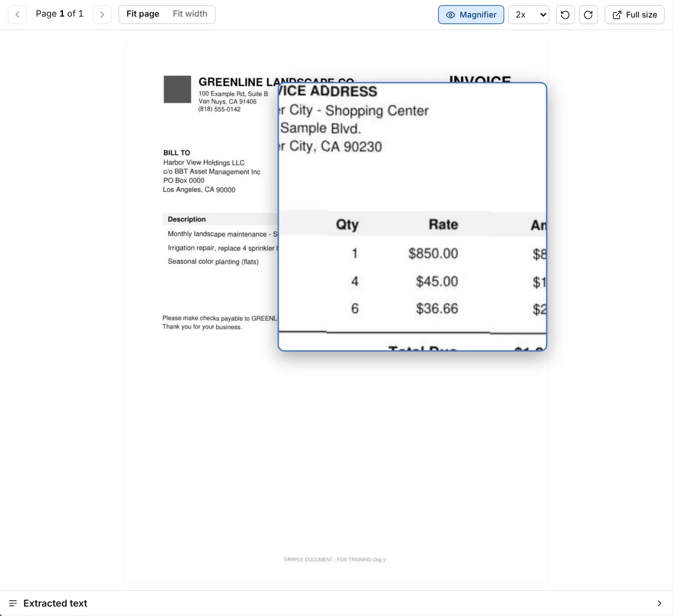Open the document at Full size
673x616 pixels.
(634, 14)
